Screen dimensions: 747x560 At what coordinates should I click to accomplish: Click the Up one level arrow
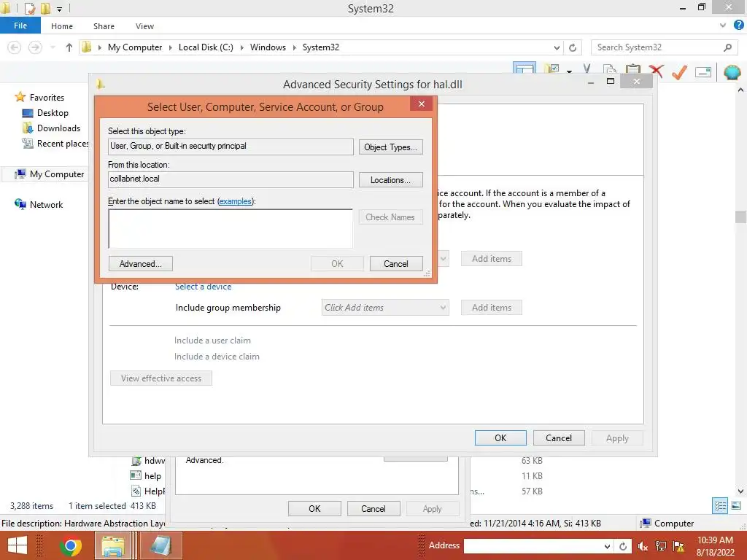pos(69,47)
